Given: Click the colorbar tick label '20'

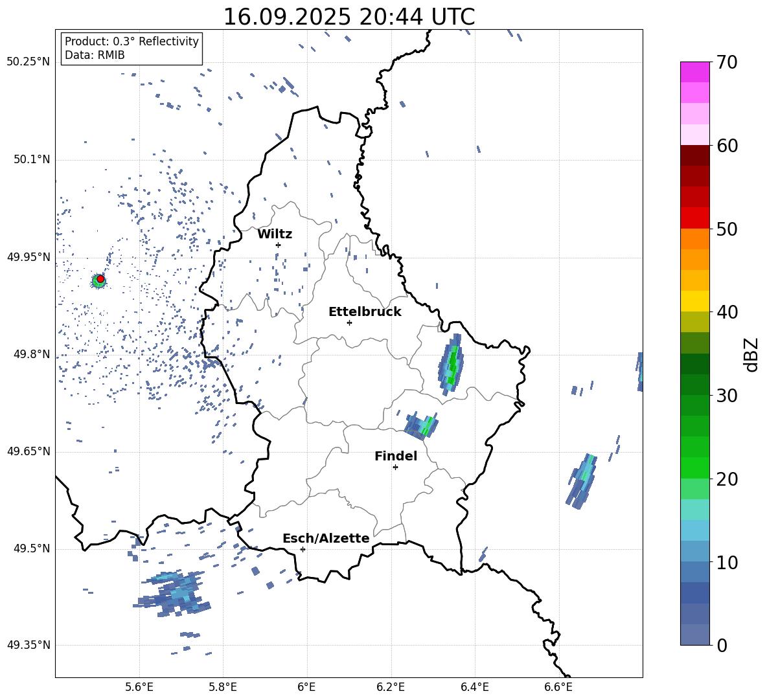Looking at the screenshot, I should click(x=727, y=479).
